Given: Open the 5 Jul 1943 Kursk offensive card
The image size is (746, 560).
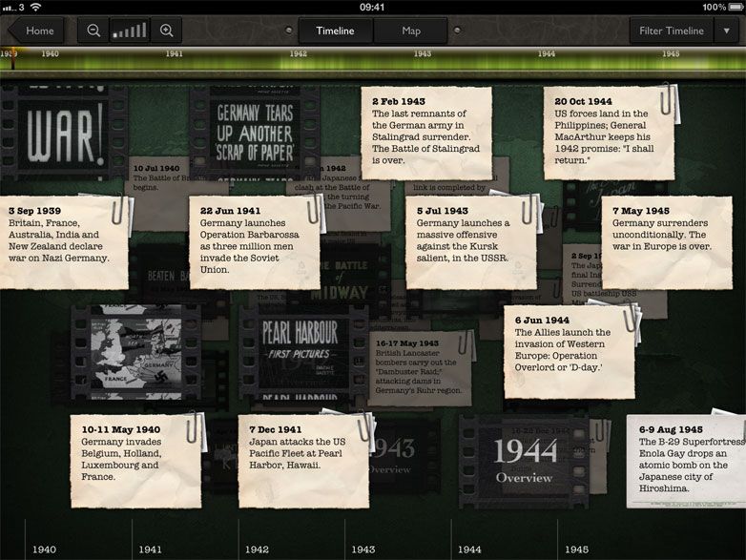Looking at the screenshot, I should [471, 242].
